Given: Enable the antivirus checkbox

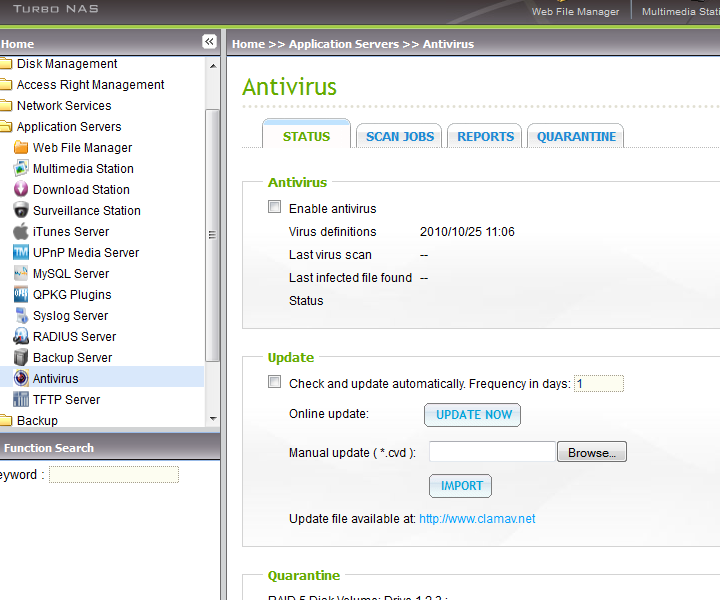Looking at the screenshot, I should click(275, 208).
